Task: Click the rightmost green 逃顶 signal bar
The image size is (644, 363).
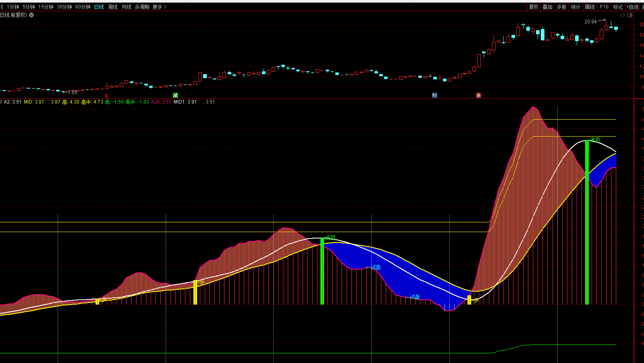Action: click(x=587, y=222)
